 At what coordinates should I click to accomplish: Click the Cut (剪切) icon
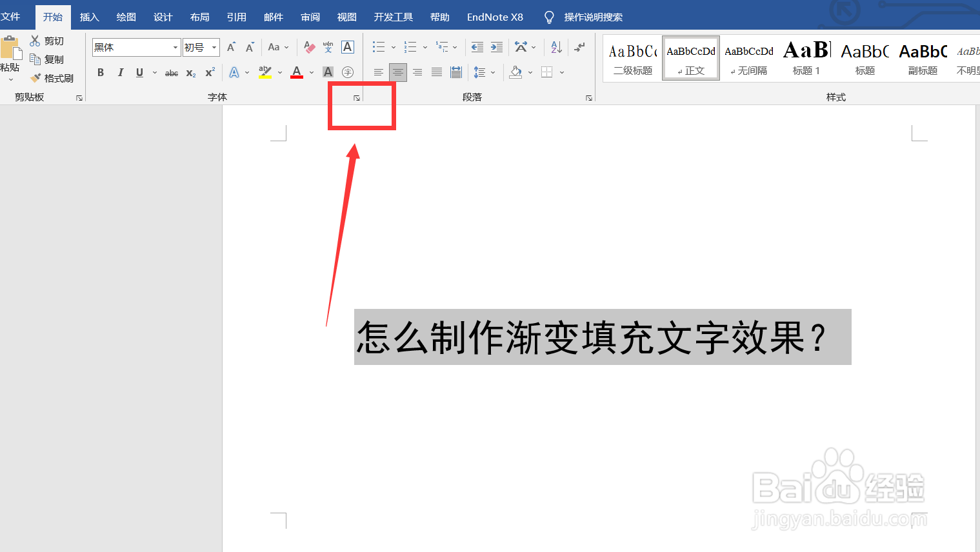pyautogui.click(x=35, y=41)
